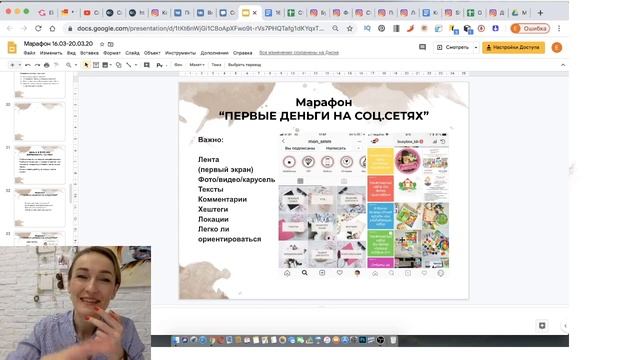
Task: Click the search icon in the address bar
Action: click(335, 29)
